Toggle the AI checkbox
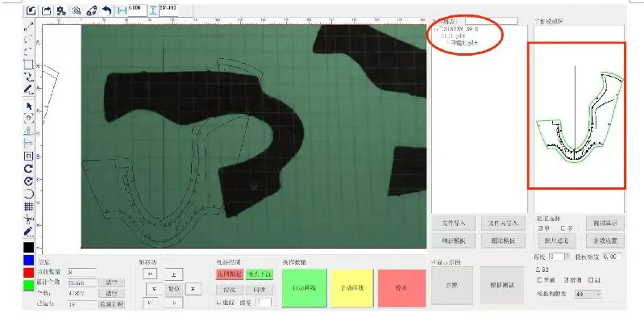The image size is (644, 318). coord(591,280)
